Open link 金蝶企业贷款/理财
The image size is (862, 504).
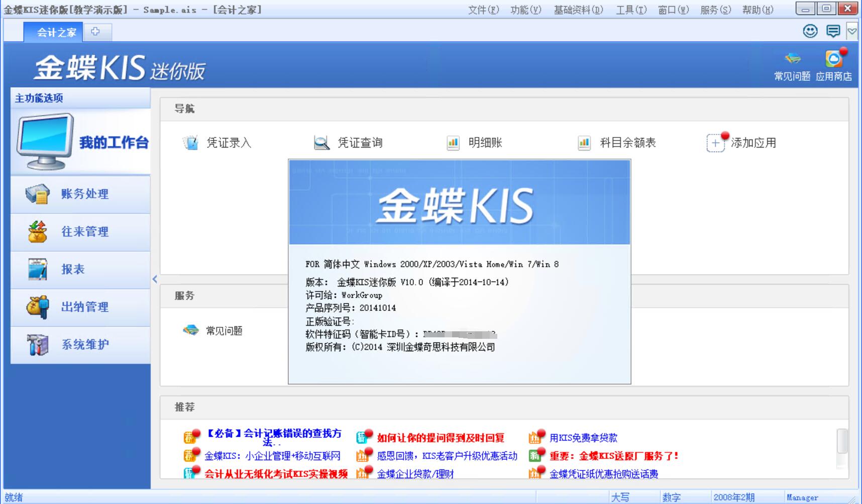pyautogui.click(x=415, y=473)
